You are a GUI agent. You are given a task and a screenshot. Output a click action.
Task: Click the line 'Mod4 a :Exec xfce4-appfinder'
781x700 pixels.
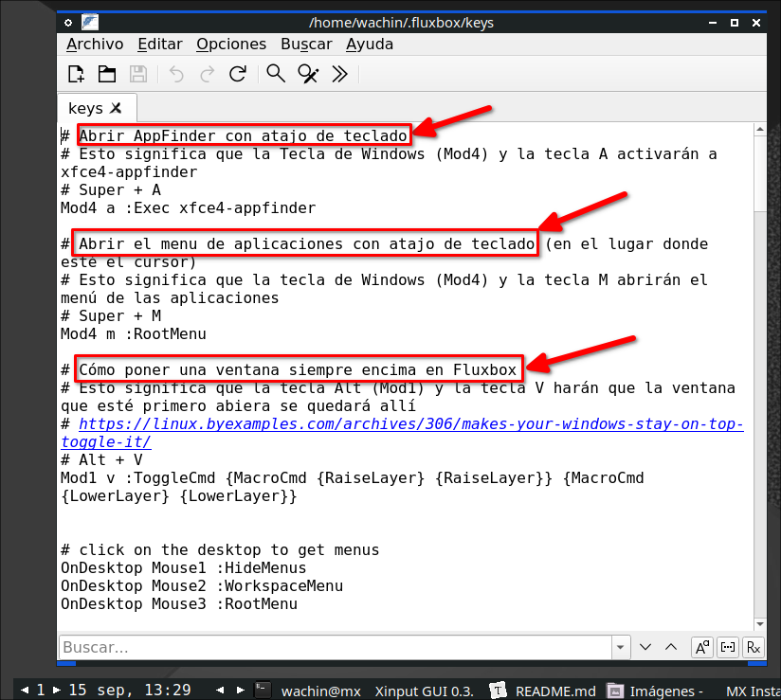pyautogui.click(x=189, y=208)
